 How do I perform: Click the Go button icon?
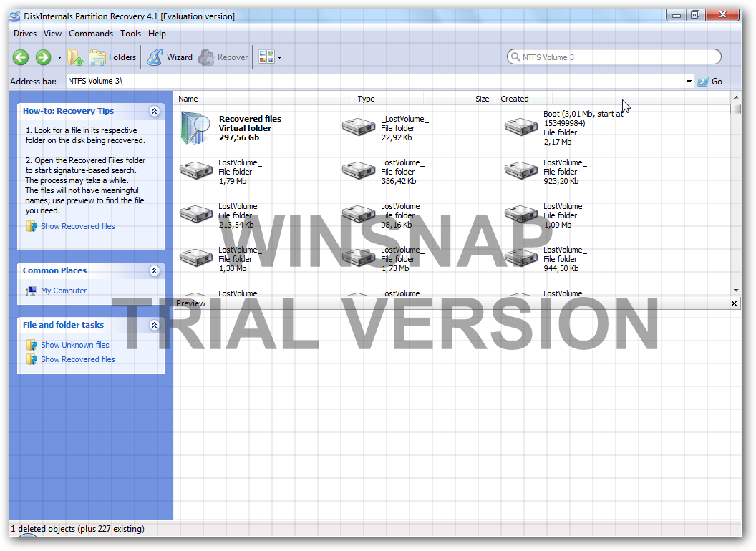click(703, 82)
